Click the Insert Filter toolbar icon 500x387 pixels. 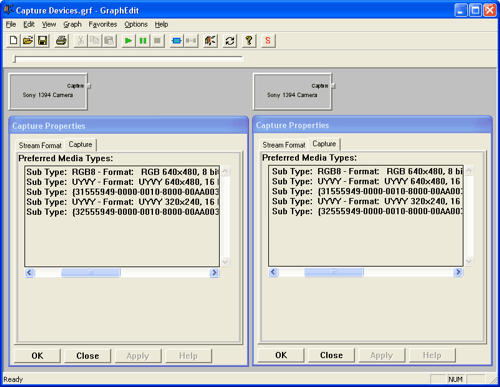point(176,41)
